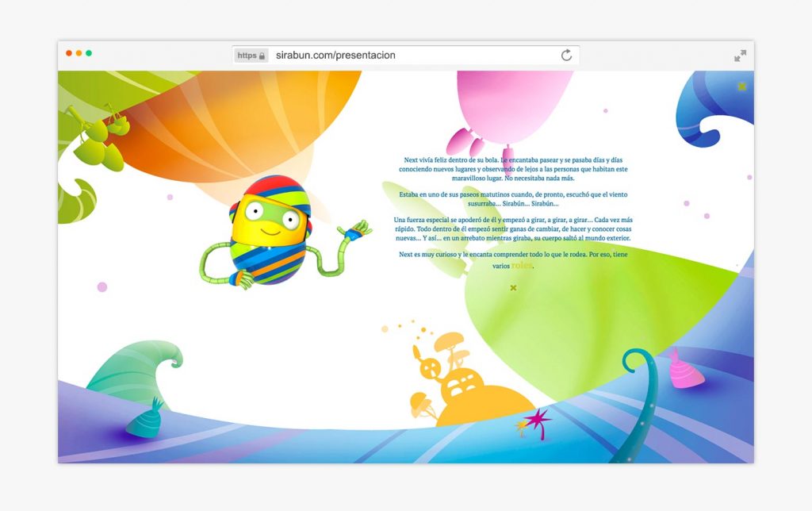Click the sirabun.com/presentacion address field
The height and width of the screenshot is (511, 812).
405,56
